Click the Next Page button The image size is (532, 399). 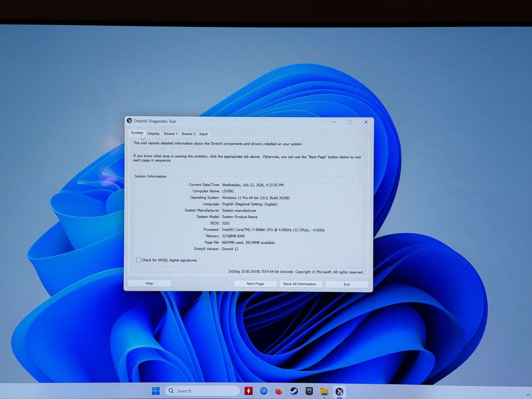click(x=255, y=284)
